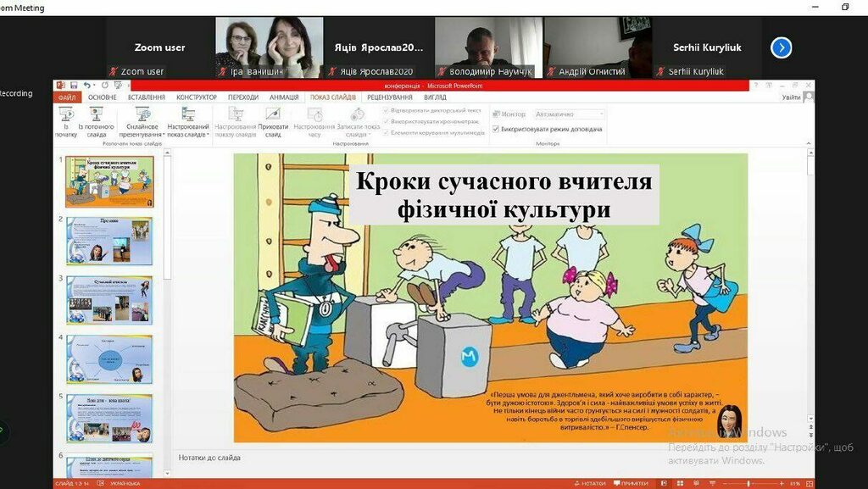Open the ВСТАВЛЕННЯ ribbon tab
Screen dimensions: 868x489
(147, 97)
